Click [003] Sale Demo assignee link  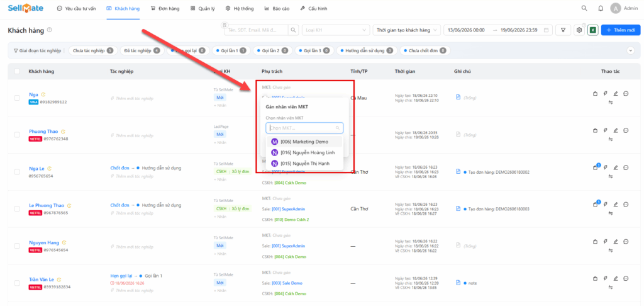click(x=287, y=283)
